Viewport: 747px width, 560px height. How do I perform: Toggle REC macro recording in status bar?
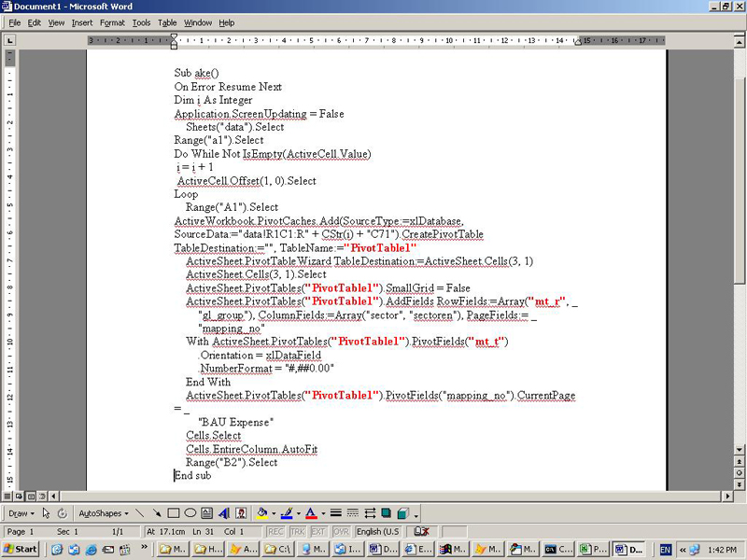275,531
